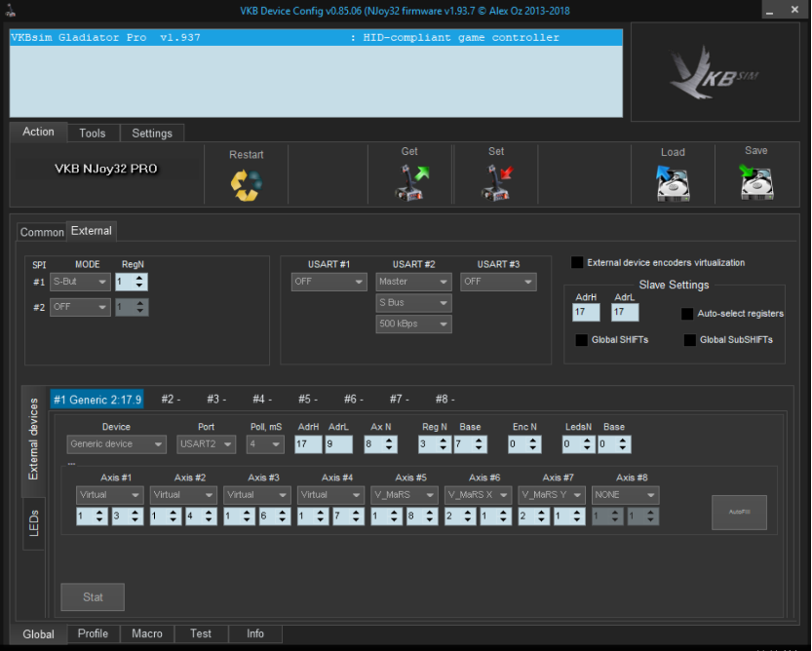The height and width of the screenshot is (651, 812).
Task: Click the VKBsim logo image
Action: click(715, 72)
